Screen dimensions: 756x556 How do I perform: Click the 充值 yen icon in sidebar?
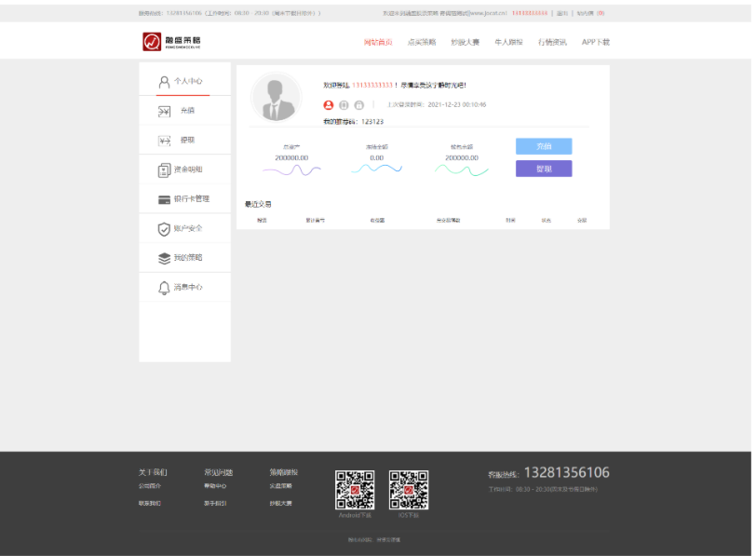164,111
